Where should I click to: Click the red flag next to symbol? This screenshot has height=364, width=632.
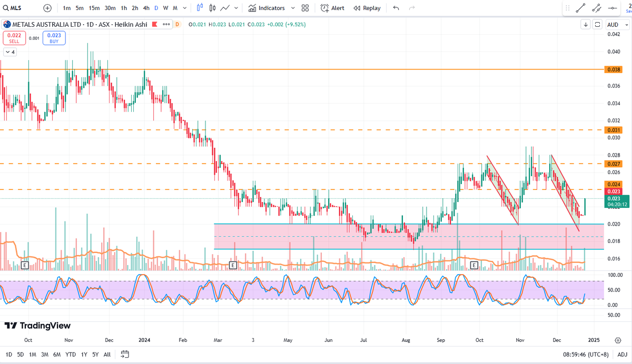coord(155,24)
